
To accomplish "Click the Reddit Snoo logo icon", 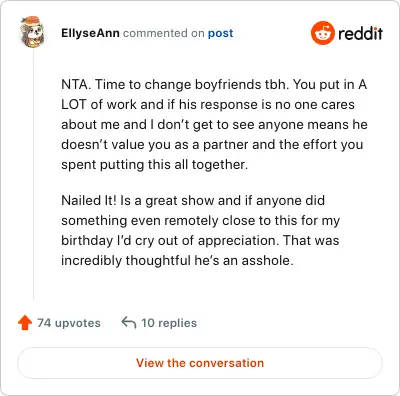I will click(323, 33).
